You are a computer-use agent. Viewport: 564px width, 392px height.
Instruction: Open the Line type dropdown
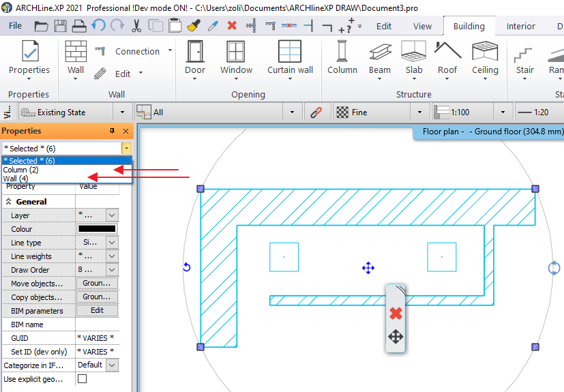point(112,243)
